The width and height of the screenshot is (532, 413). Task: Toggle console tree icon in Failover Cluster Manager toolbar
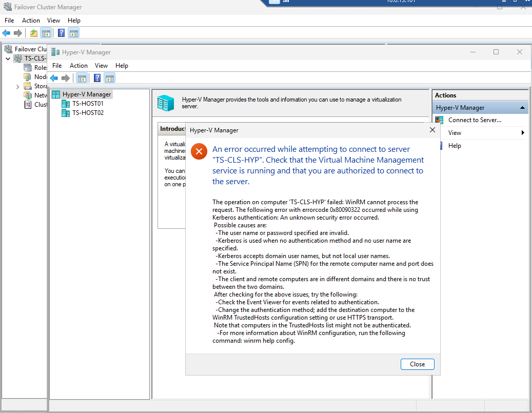click(46, 33)
